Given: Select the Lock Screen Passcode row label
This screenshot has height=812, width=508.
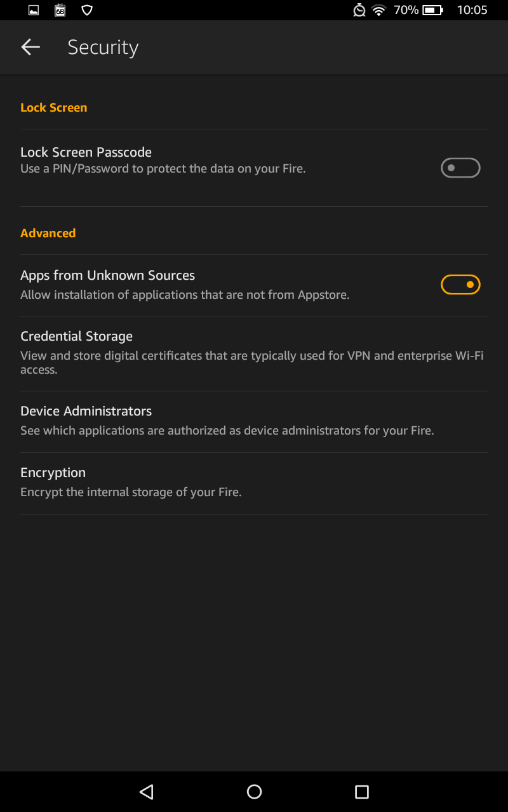Looking at the screenshot, I should tap(86, 152).
